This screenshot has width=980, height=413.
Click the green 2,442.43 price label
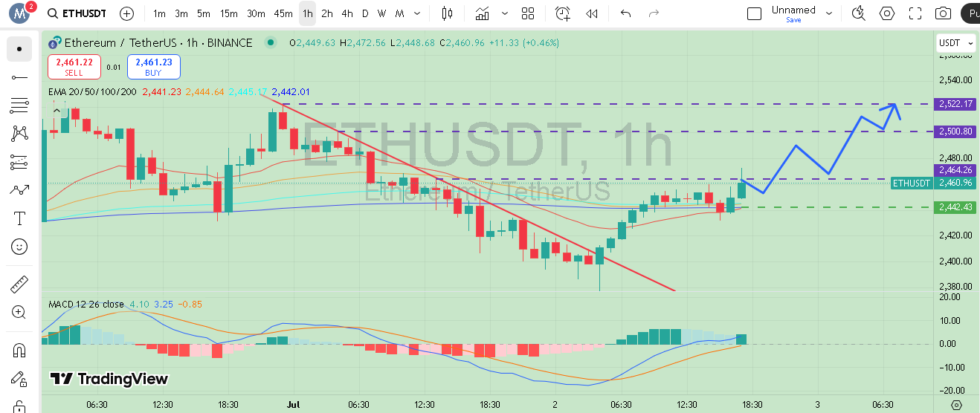955,207
